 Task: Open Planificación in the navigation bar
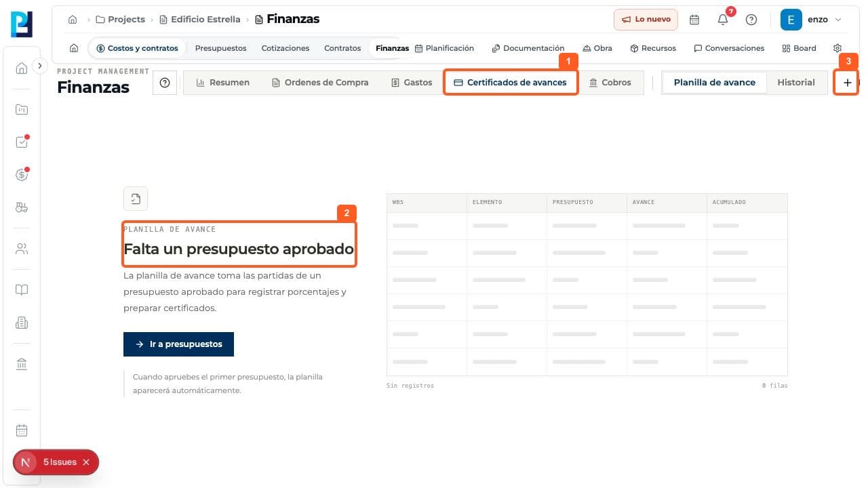coord(444,48)
